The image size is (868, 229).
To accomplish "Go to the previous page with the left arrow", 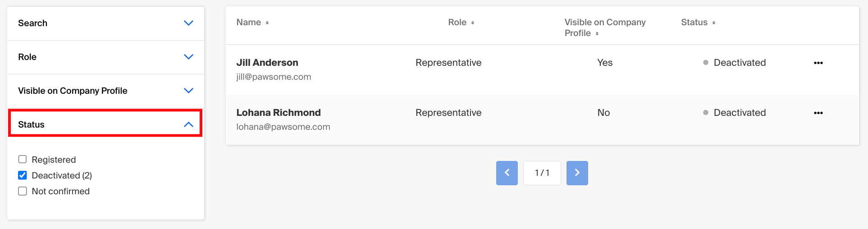I will tap(507, 173).
